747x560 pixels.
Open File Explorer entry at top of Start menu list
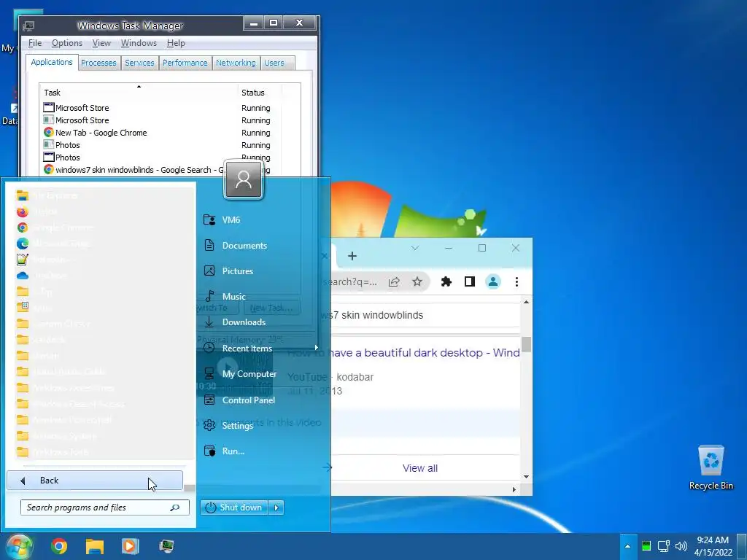tap(47, 195)
